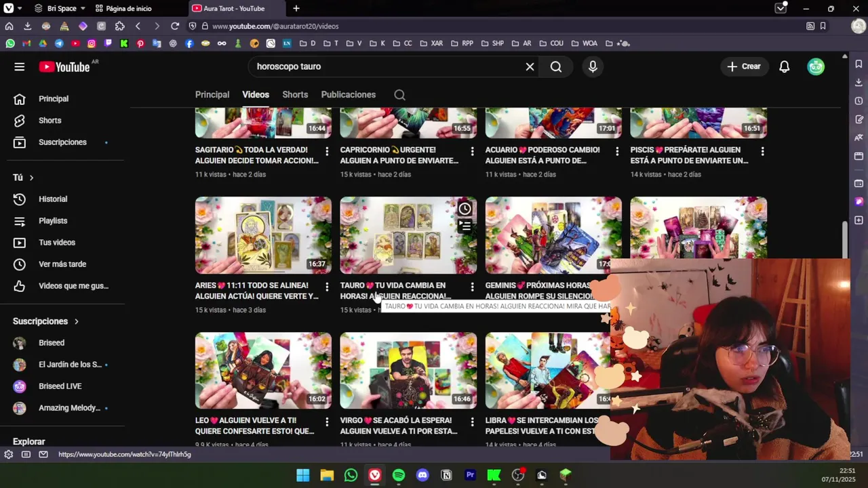Open tracker blocker shield icon
868x488 pixels.
coord(193,26)
